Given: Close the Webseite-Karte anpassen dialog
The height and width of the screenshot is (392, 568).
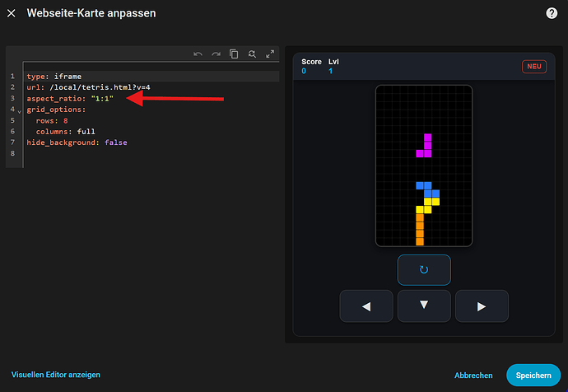Looking at the screenshot, I should pyautogui.click(x=12, y=14).
